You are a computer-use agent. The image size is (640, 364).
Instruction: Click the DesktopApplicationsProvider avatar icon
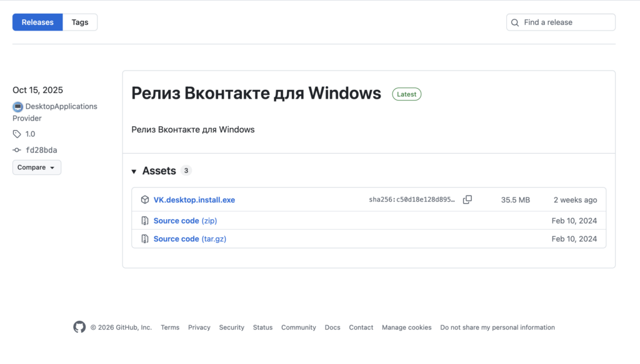coord(17,107)
